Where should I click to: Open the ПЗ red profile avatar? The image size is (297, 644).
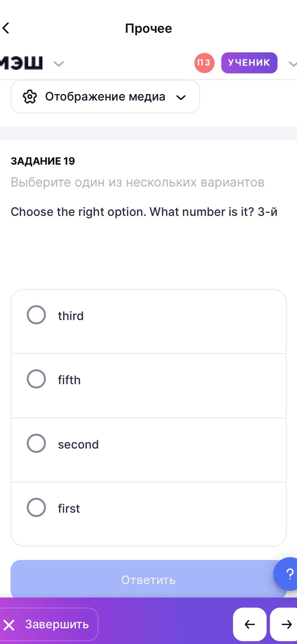[204, 63]
